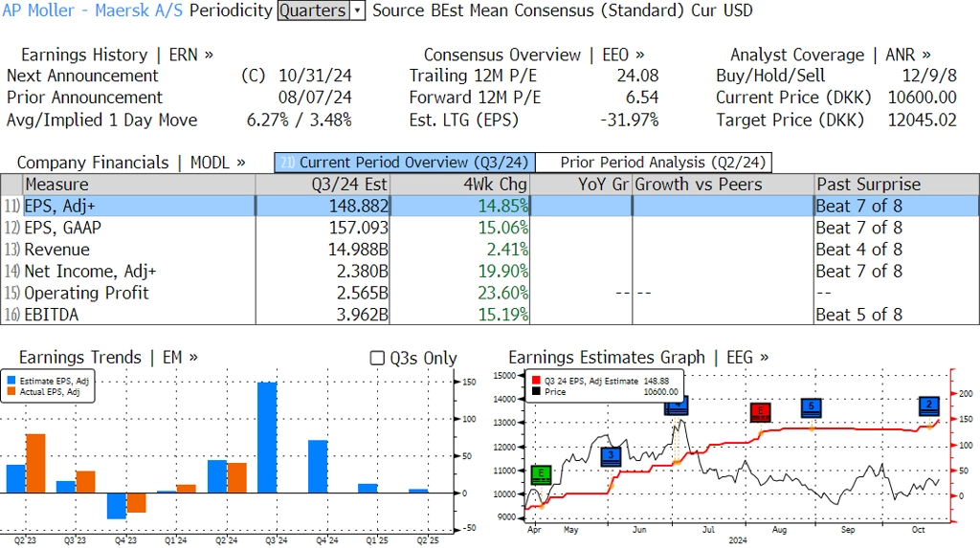Click the Quarters periodicity field

(313, 11)
